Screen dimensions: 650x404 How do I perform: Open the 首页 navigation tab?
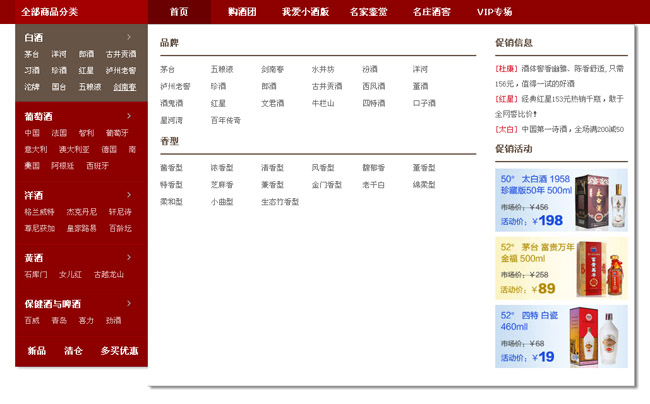[179, 12]
